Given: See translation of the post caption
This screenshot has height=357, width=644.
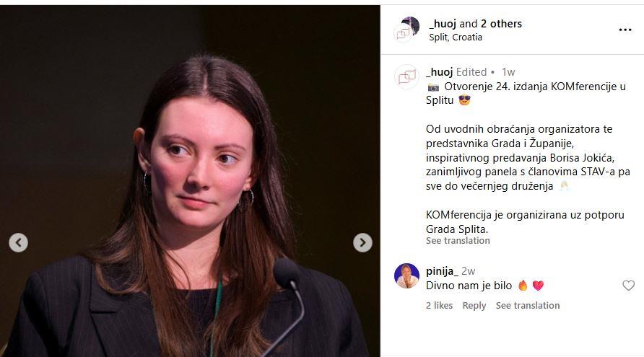Looking at the screenshot, I should pyautogui.click(x=458, y=240).
